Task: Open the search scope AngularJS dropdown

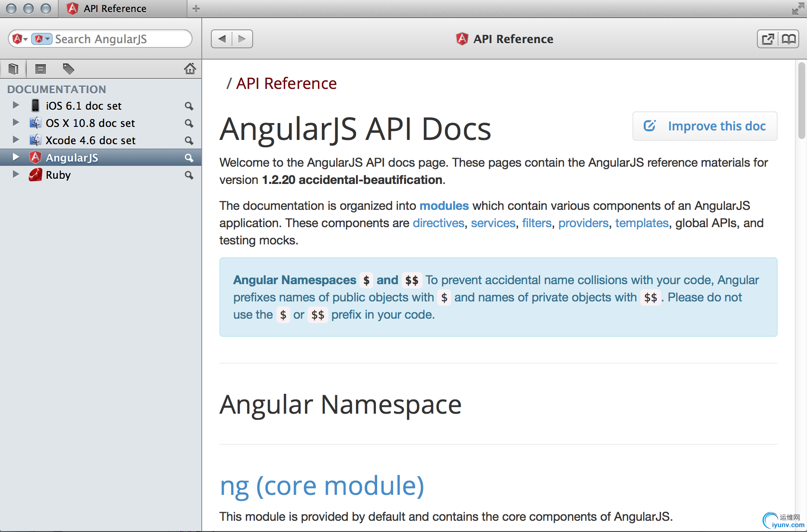Action: (x=42, y=39)
